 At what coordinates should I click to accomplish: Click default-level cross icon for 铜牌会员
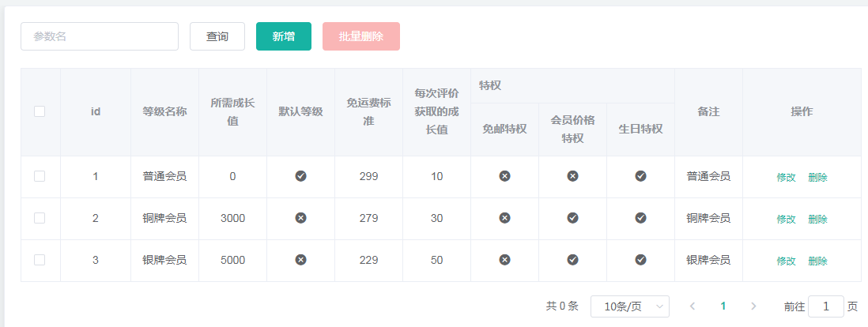300,218
